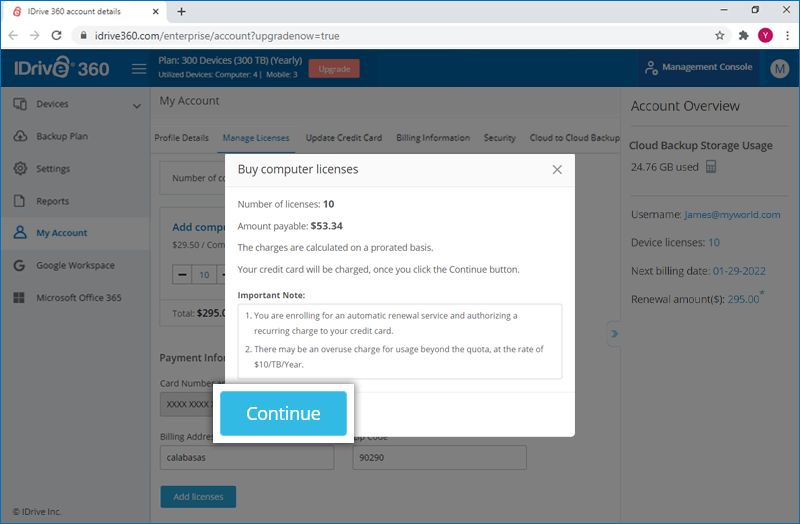Click Continue to buy licenses
This screenshot has width=800, height=524.
coord(283,413)
